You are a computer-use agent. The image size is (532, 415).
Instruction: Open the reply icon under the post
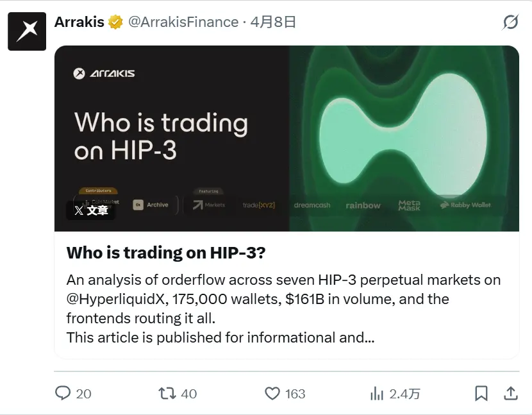click(63, 393)
